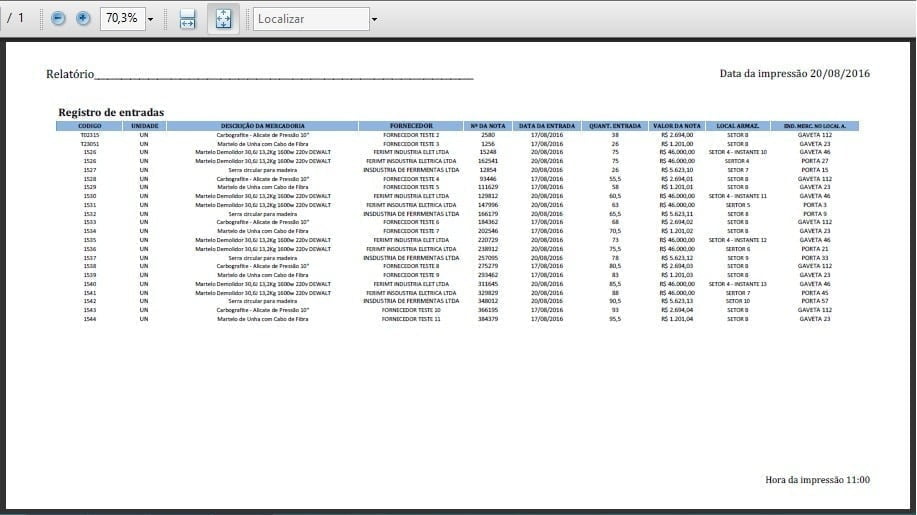Click code cell 1544
This screenshot has width=917, height=515.
(89, 319)
